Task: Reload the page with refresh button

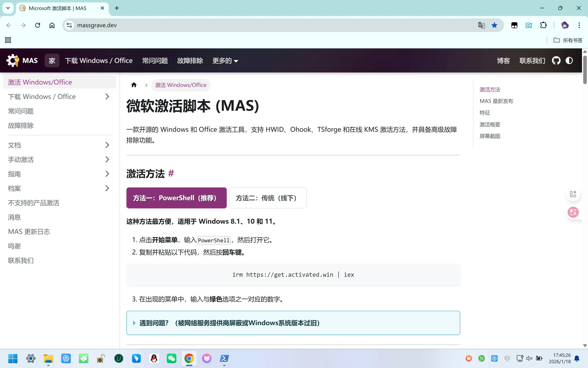Action: click(37, 25)
